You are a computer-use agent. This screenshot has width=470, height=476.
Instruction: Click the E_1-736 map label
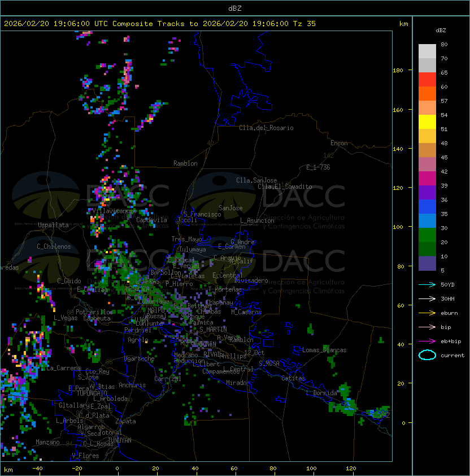coord(318,167)
